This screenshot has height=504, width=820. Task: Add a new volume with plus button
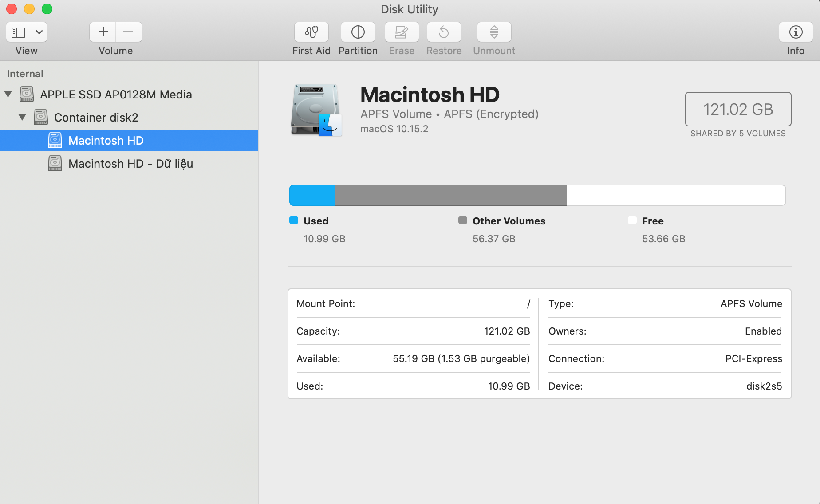point(103,32)
